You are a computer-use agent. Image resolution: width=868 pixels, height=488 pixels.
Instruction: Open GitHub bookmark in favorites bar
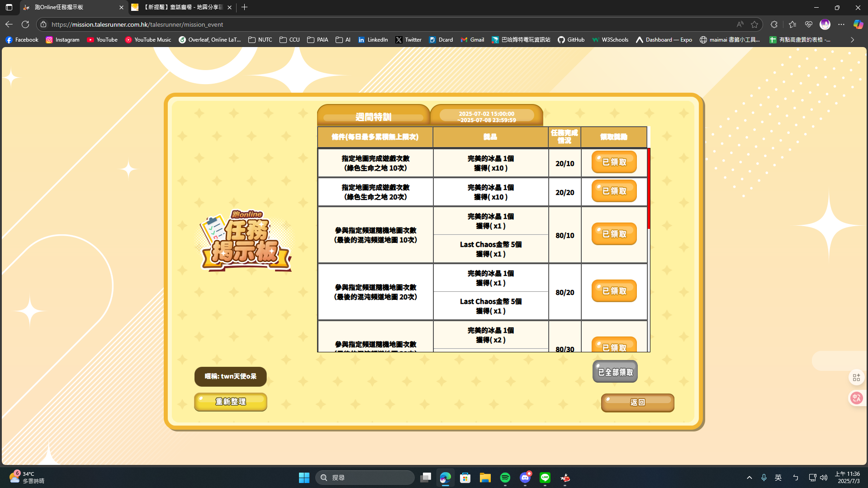tap(571, 40)
